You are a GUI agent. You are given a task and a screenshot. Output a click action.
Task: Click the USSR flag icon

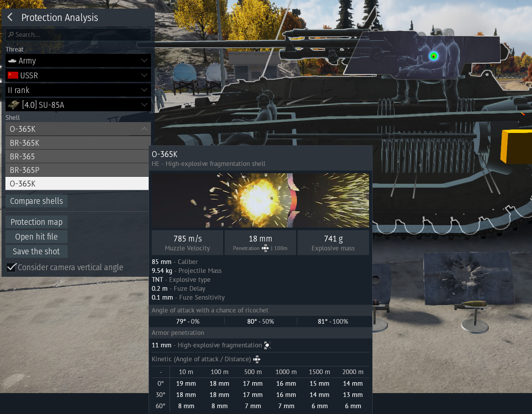click(13, 75)
